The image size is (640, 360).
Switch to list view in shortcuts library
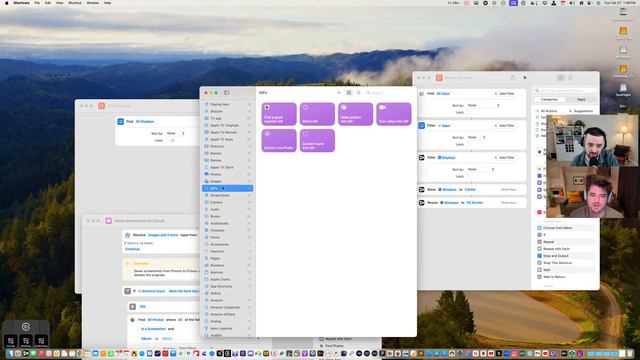click(x=358, y=93)
